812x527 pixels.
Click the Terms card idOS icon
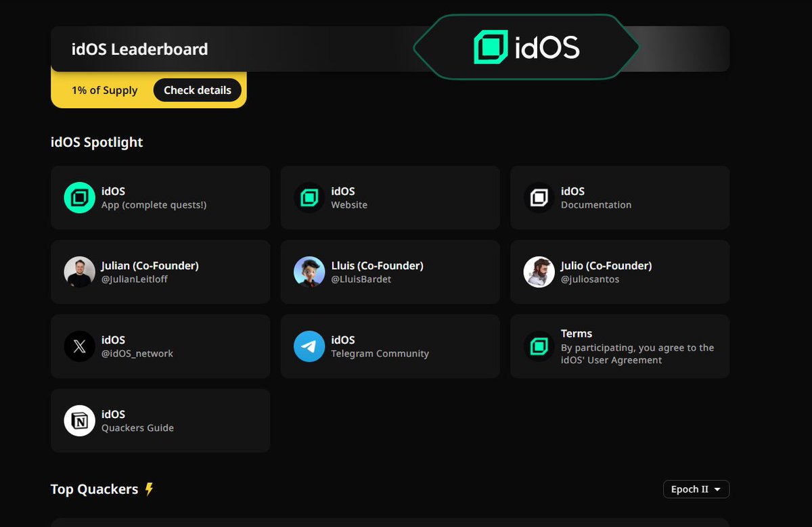[x=539, y=346]
